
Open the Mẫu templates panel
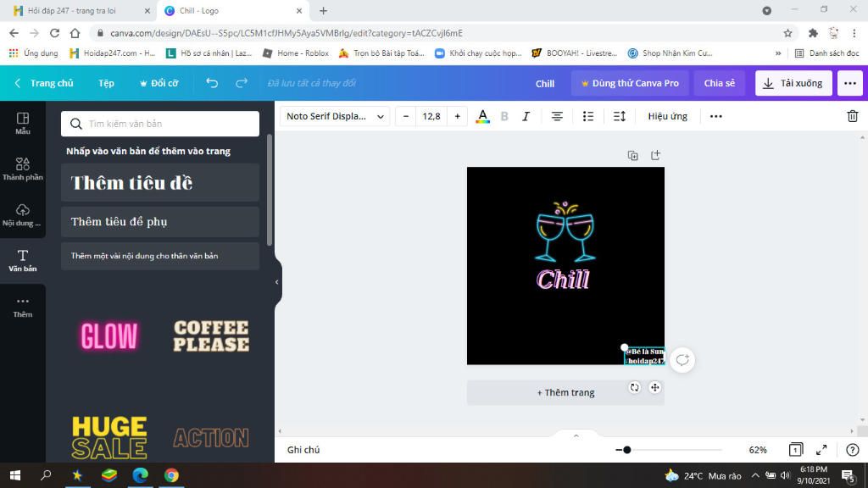tap(23, 124)
